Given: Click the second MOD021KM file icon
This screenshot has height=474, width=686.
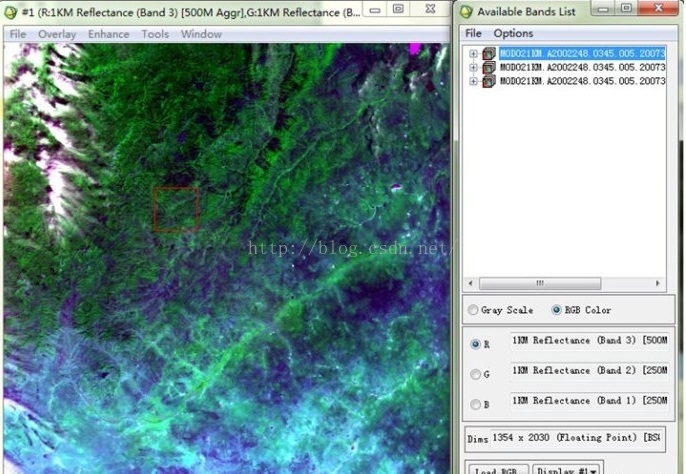Looking at the screenshot, I should point(489,67).
